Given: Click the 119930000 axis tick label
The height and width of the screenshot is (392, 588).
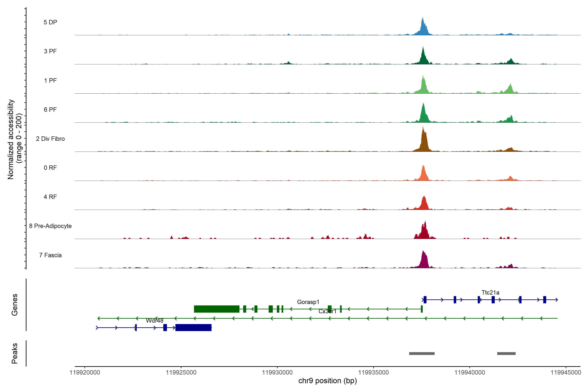Looking at the screenshot, I should 277,372.
